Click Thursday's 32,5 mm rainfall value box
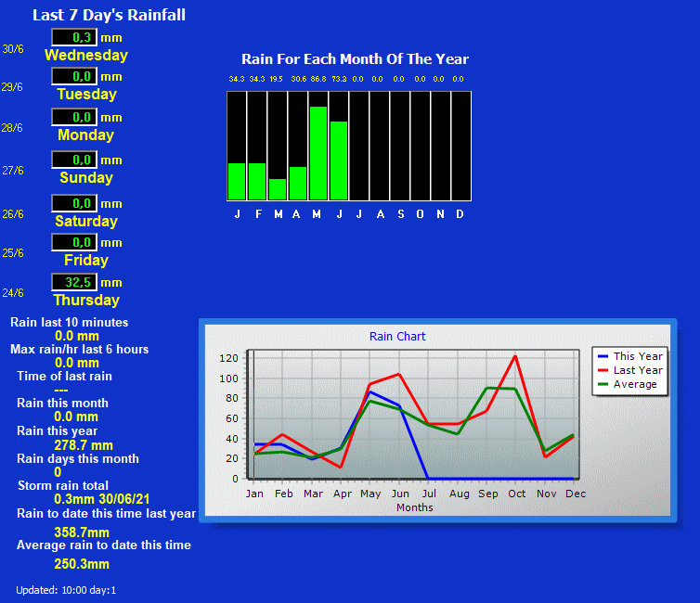The width and height of the screenshot is (700, 603). click(74, 282)
